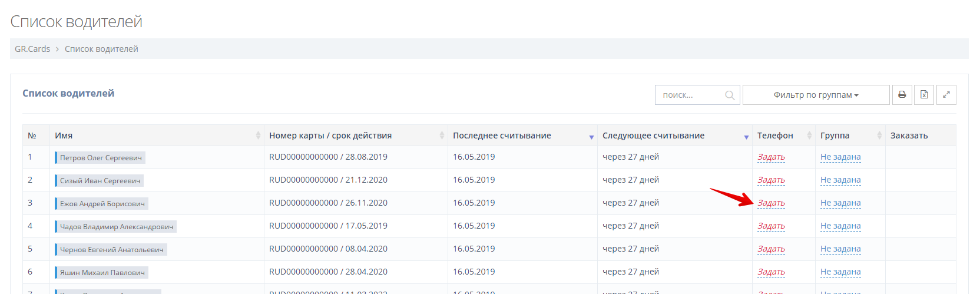Image resolution: width=980 pixels, height=294 pixels.
Task: Select card number expiring 21.12.2020
Action: 328,180
